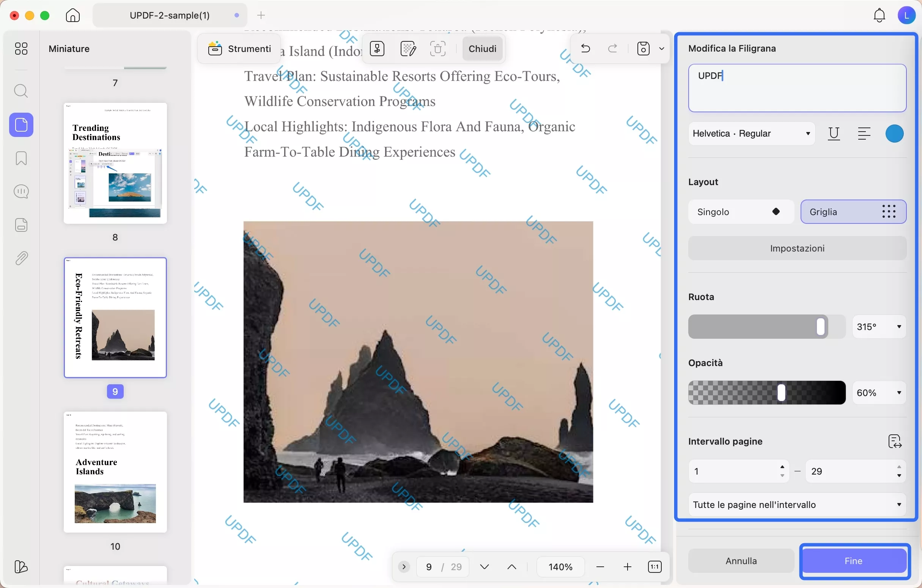Click the watermark tool icon next to Strumenti

pos(377,49)
